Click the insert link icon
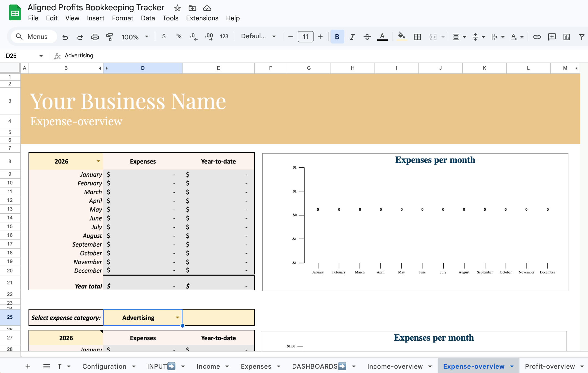The width and height of the screenshot is (588, 373). click(x=537, y=37)
